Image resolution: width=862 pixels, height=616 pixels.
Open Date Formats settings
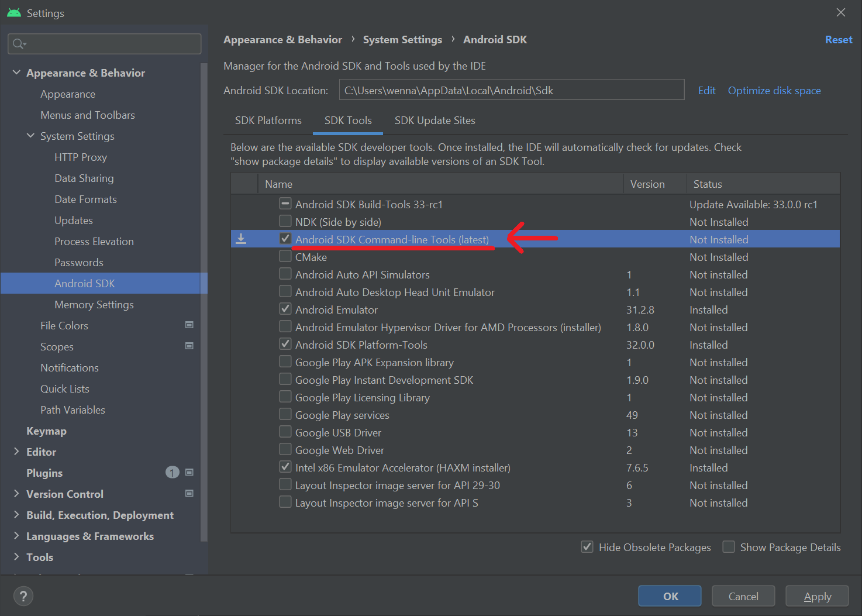pyautogui.click(x=85, y=199)
